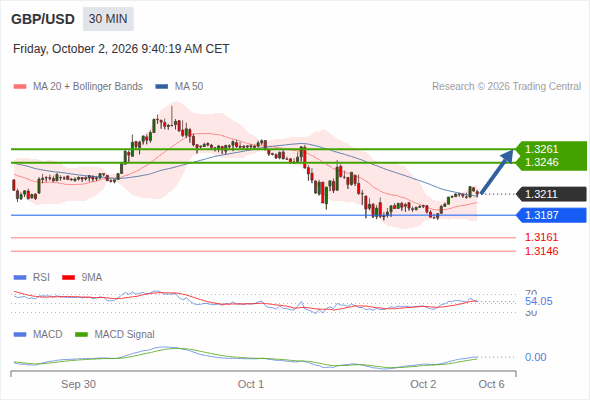This screenshot has height=400, width=590.
Task: Click the RSI blue legend swatch
Action: tap(20, 278)
